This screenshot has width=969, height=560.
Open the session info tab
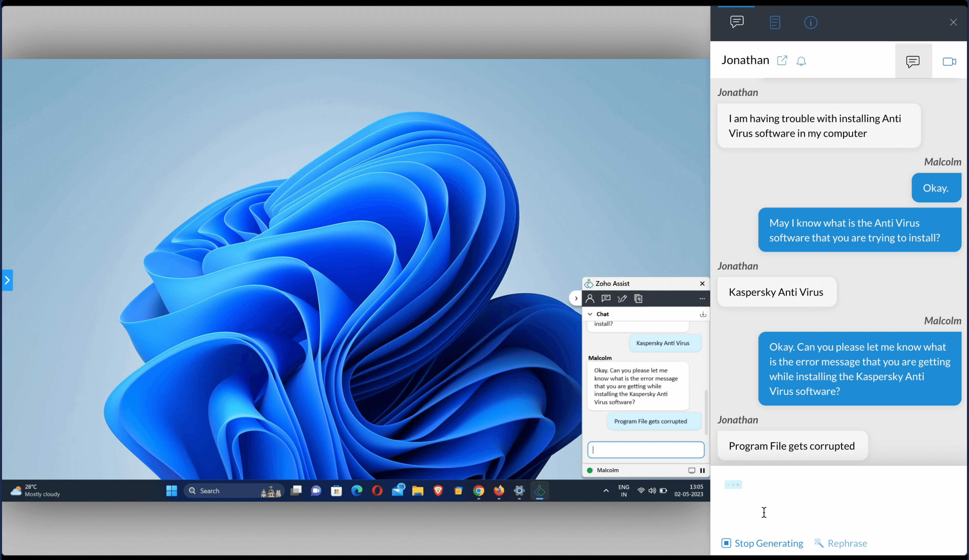pyautogui.click(x=810, y=22)
